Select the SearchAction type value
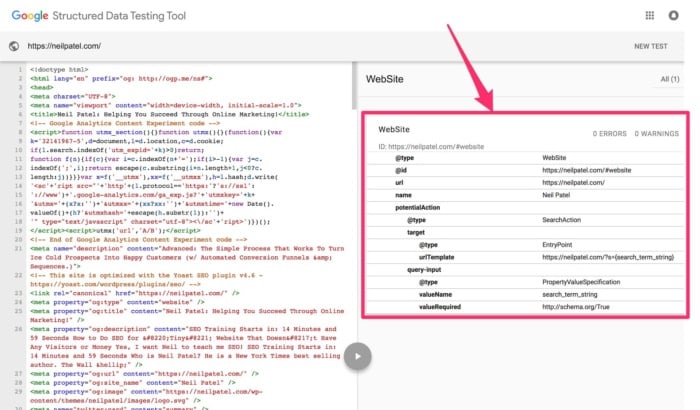Image resolution: width=700 pixels, height=410 pixels. tap(562, 220)
